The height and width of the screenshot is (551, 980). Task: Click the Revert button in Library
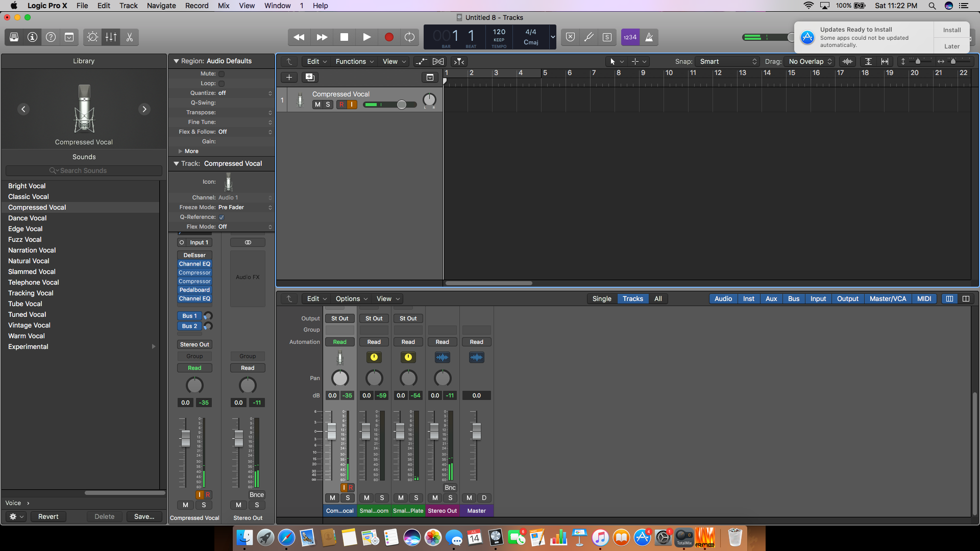48,516
